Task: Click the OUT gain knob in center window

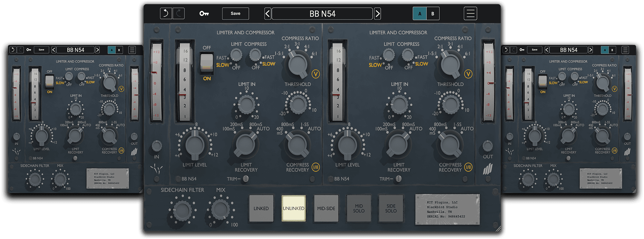Action: (488, 146)
